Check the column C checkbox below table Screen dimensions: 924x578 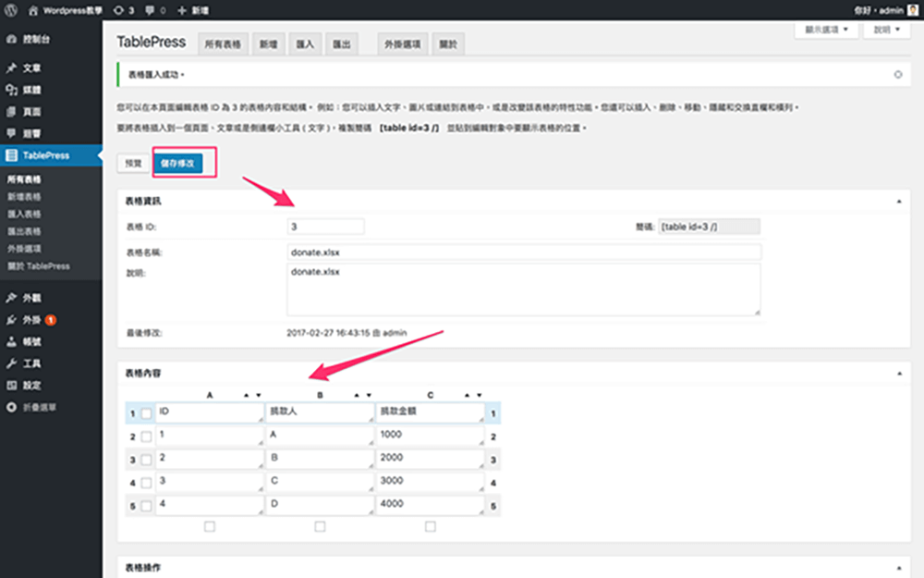click(x=431, y=526)
